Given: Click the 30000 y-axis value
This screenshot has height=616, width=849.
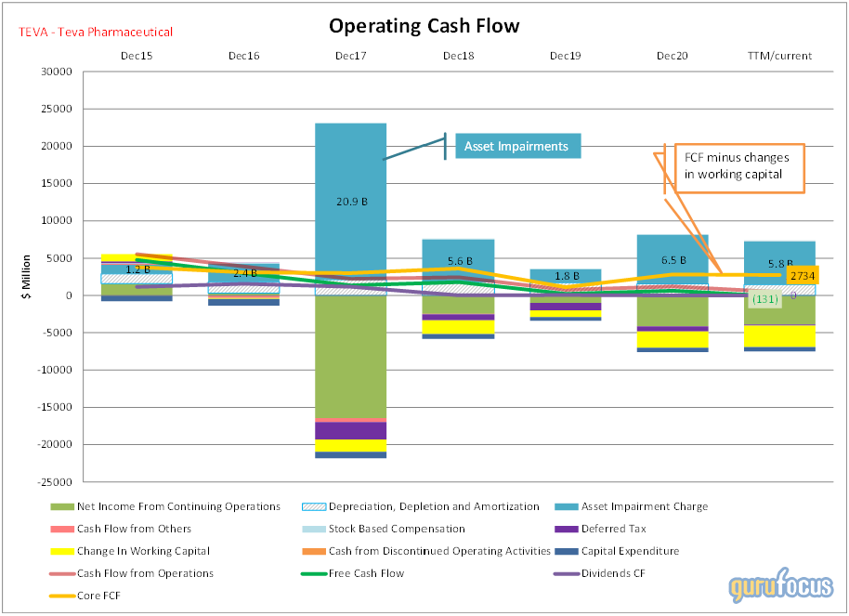Looking at the screenshot, I should pyautogui.click(x=57, y=72).
